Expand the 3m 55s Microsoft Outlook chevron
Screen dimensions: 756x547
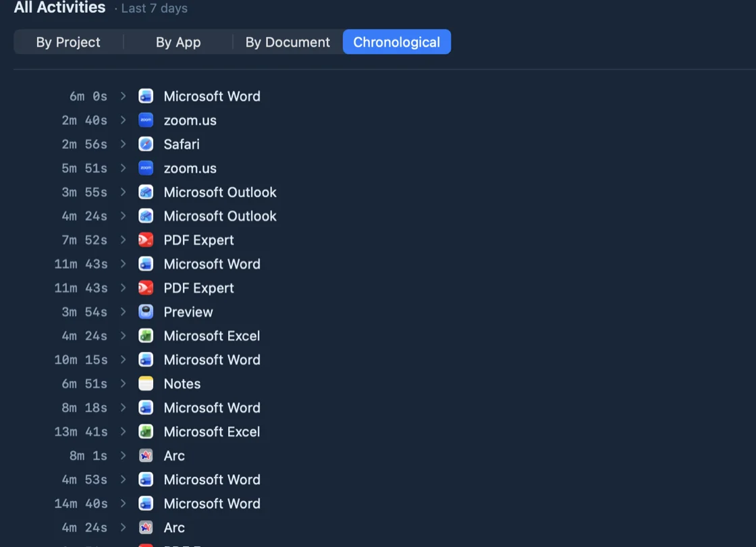(x=123, y=192)
